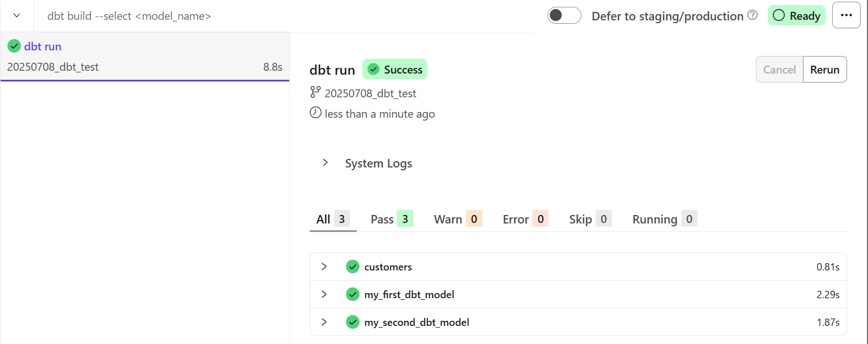Click the success check icon in the left dbt run entry
This screenshot has height=344, width=868.
pyautogui.click(x=14, y=46)
